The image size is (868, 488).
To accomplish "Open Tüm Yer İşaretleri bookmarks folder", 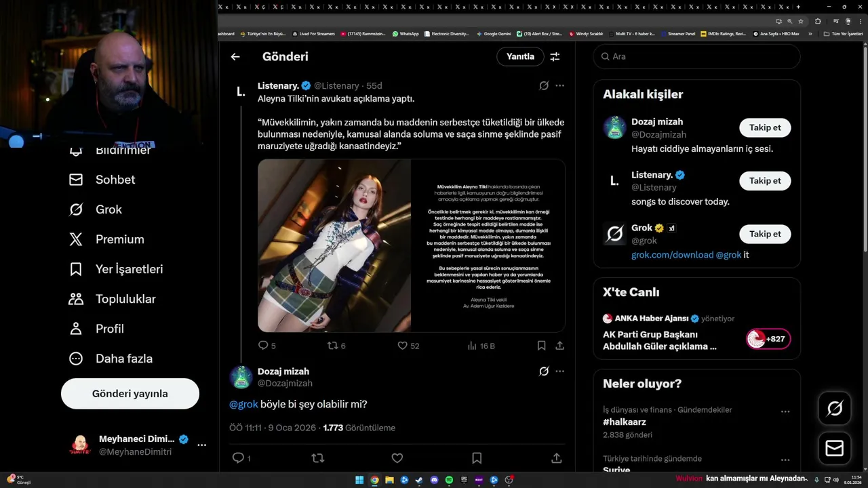I will (843, 33).
